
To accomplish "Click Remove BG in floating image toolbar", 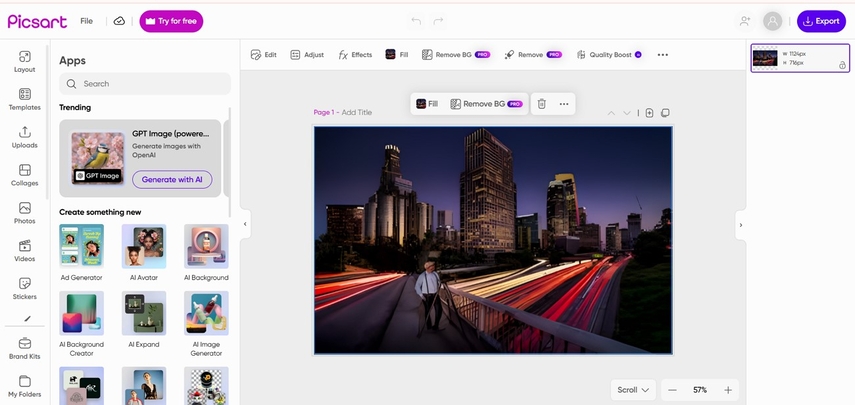I will tap(486, 104).
